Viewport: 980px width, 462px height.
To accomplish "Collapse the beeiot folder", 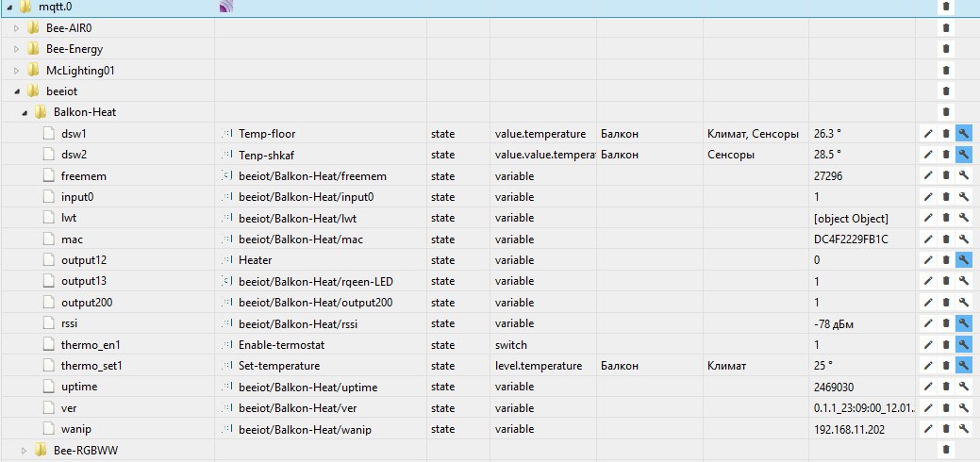I will tap(17, 91).
